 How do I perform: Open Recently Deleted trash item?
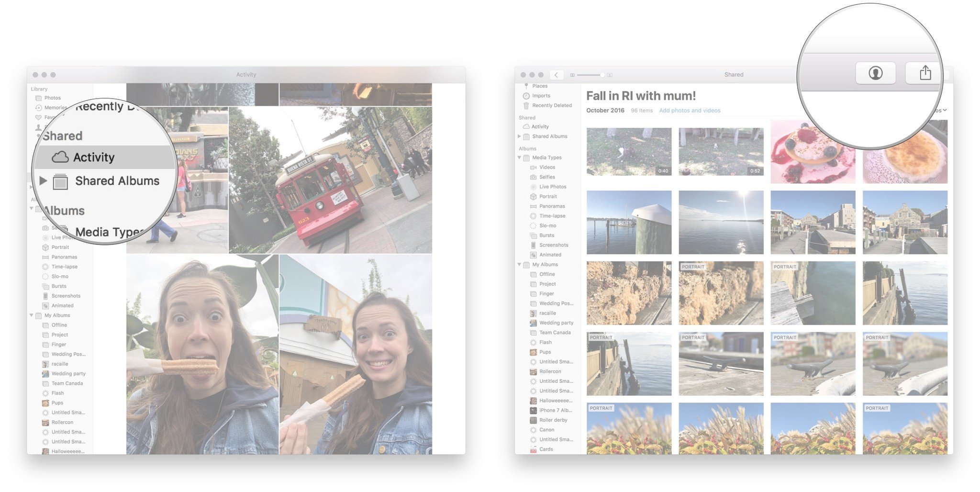[551, 105]
